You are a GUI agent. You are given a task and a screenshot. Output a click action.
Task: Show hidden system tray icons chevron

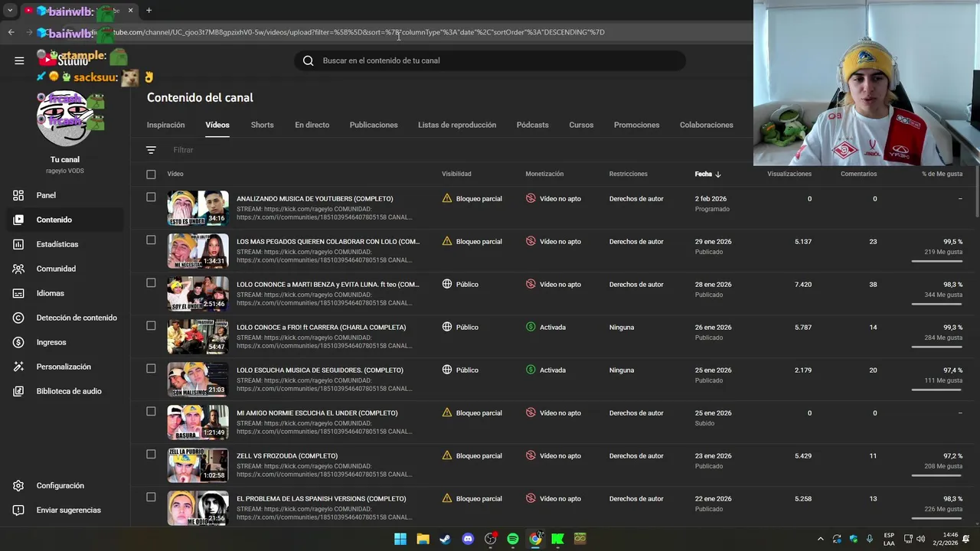820,539
